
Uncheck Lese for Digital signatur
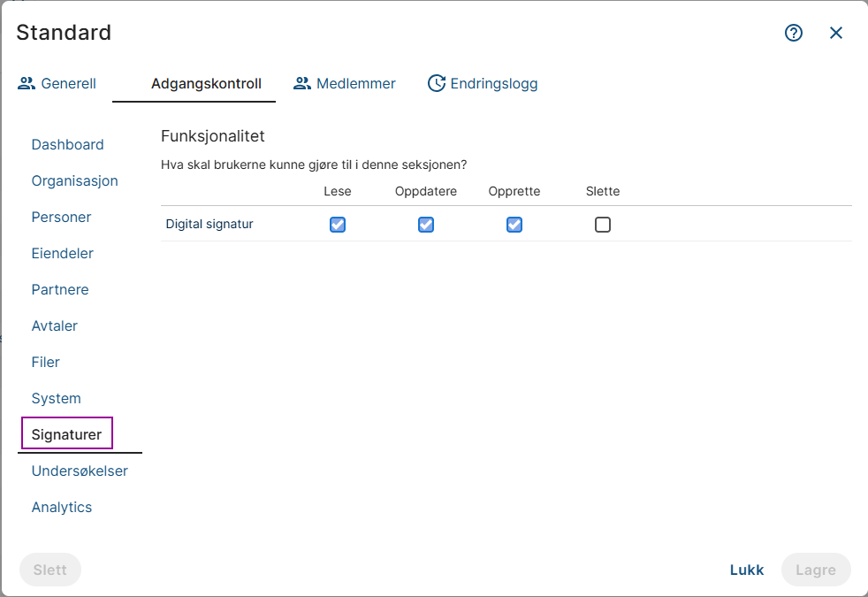[x=338, y=225]
